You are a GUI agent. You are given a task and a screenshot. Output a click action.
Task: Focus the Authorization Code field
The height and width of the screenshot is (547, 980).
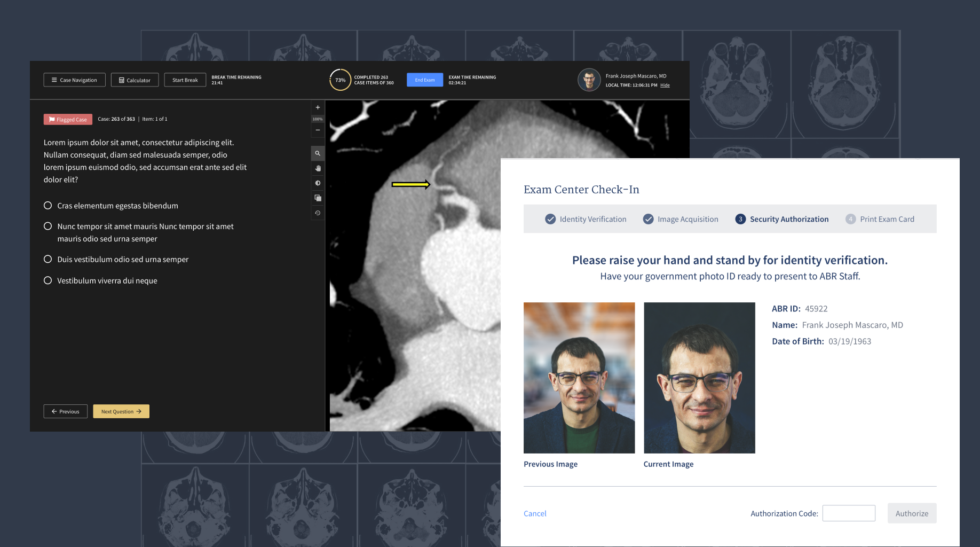pos(849,513)
